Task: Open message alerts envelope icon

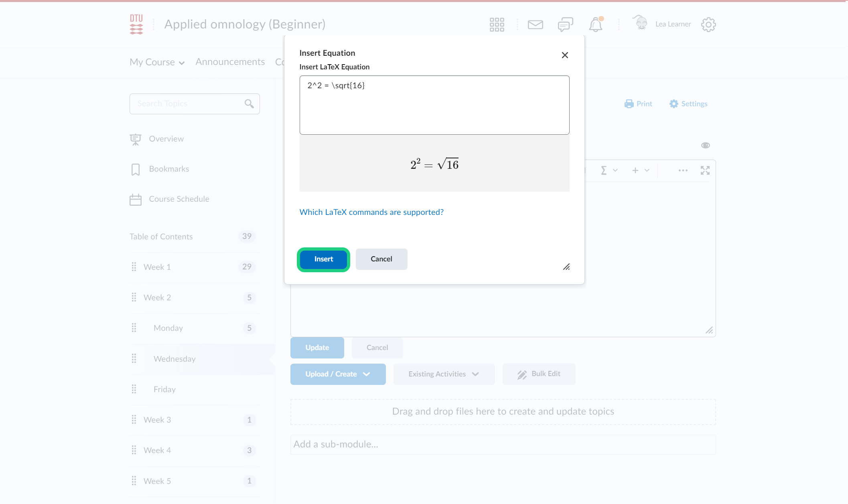Action: tap(535, 24)
